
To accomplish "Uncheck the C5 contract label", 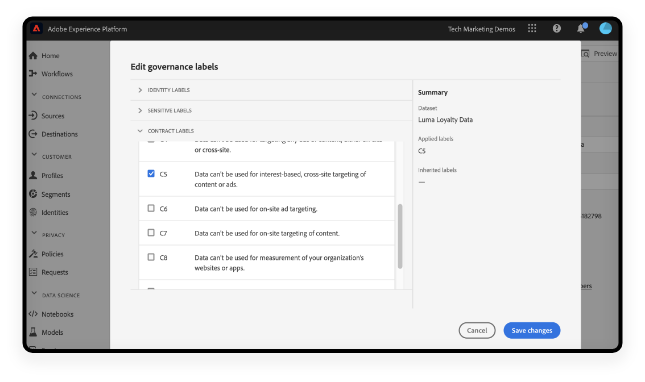I will [151, 174].
